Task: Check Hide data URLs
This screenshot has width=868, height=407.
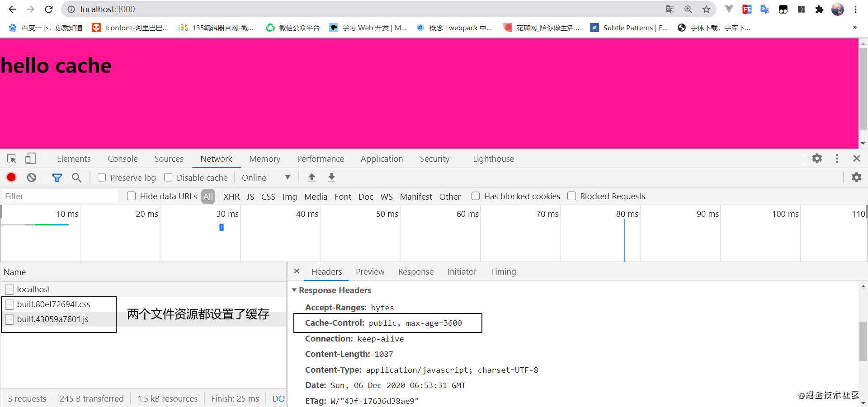Action: click(132, 196)
